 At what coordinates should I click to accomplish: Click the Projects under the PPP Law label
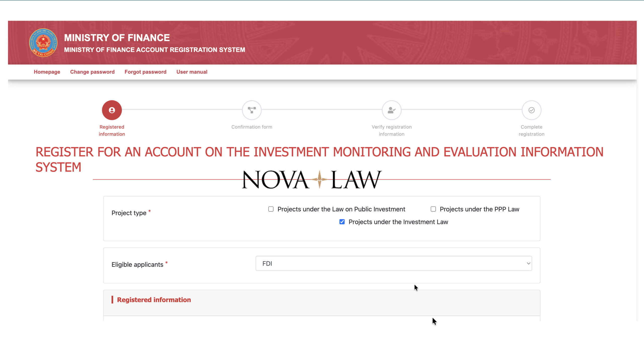tap(479, 209)
